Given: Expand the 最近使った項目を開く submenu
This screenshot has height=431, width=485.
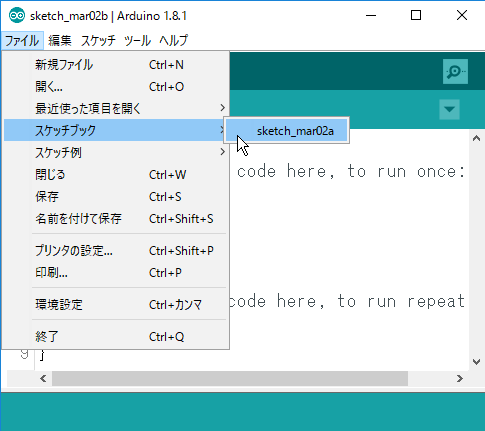Looking at the screenshot, I should 115,108.
